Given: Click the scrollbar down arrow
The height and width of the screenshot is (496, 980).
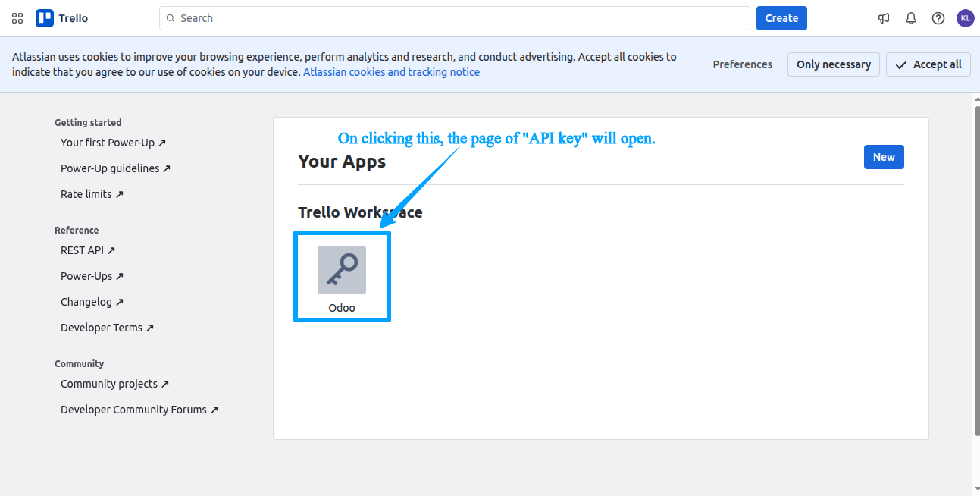Looking at the screenshot, I should click(x=976, y=490).
